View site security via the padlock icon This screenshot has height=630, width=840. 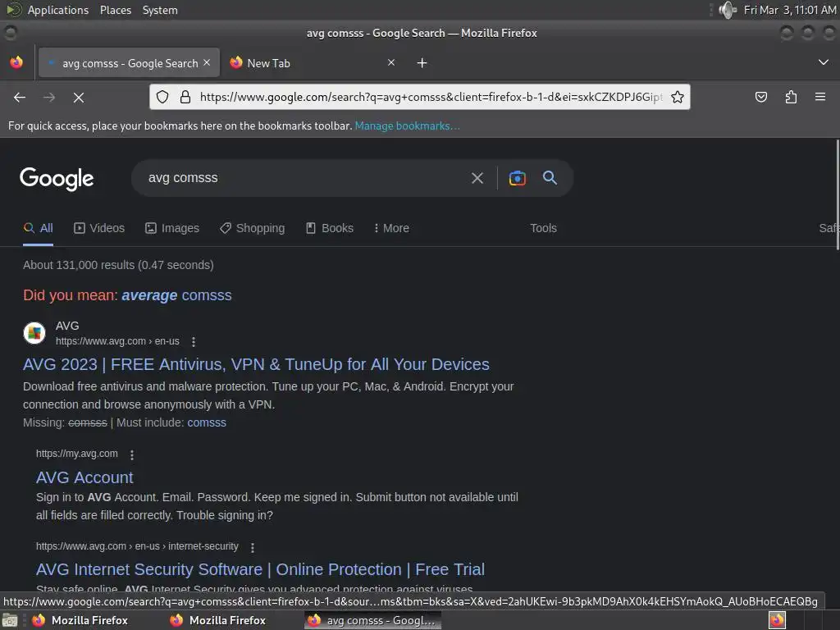[x=185, y=97]
